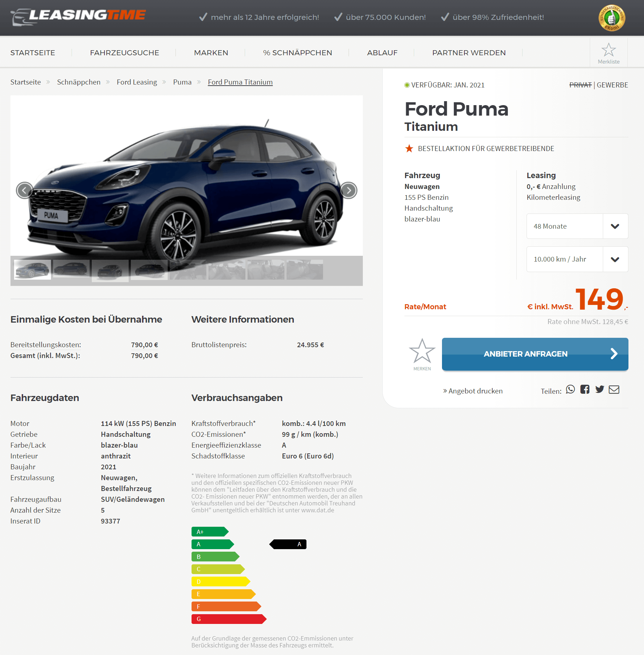Click Rate ohne MwSt. 128,45 € text

coord(588,322)
